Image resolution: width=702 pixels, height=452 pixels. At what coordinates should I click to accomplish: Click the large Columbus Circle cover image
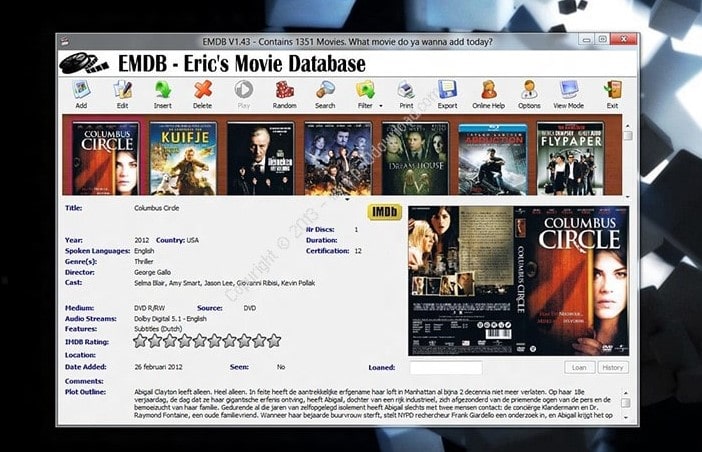pyautogui.click(x=518, y=281)
